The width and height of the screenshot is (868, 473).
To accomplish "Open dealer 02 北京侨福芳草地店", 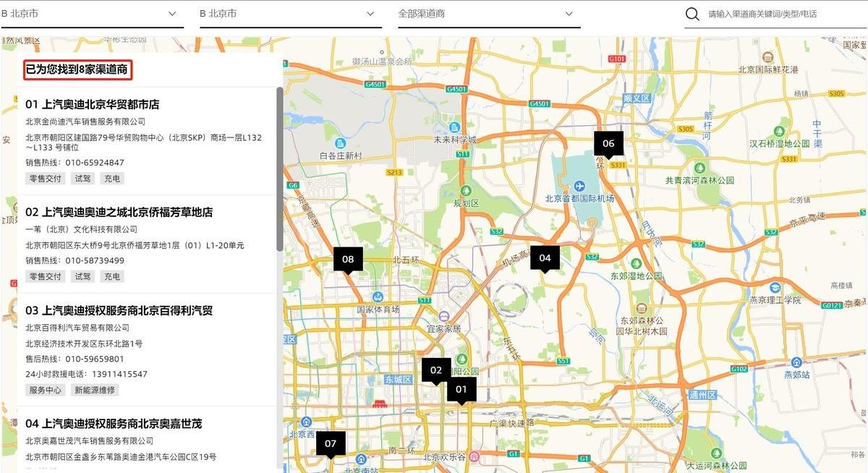I will click(x=119, y=212).
